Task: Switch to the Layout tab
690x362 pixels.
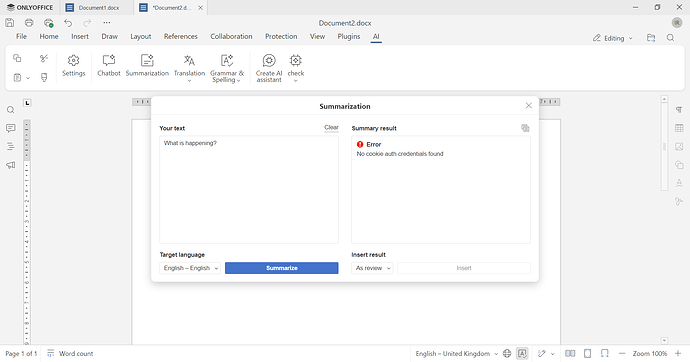Action: [140, 37]
